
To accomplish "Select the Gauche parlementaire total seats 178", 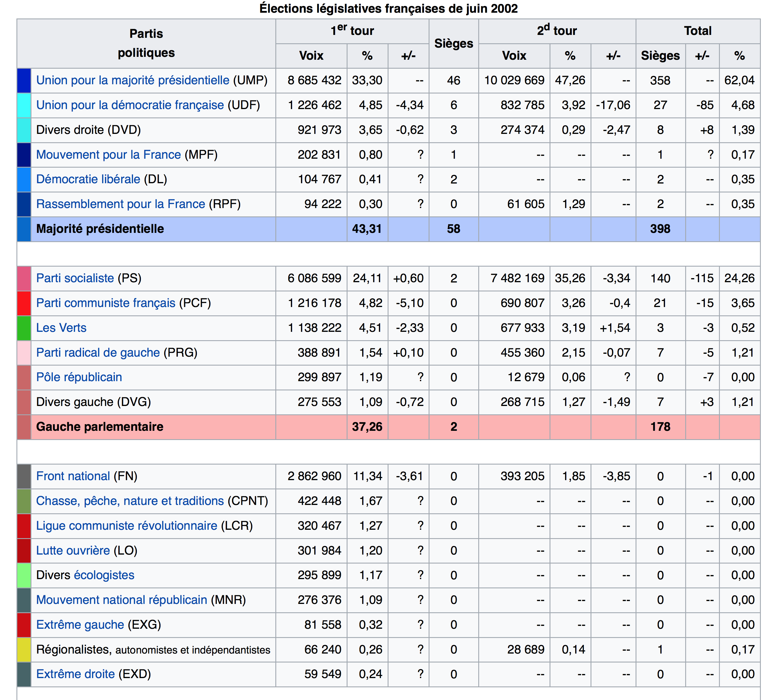I will click(x=660, y=427).
